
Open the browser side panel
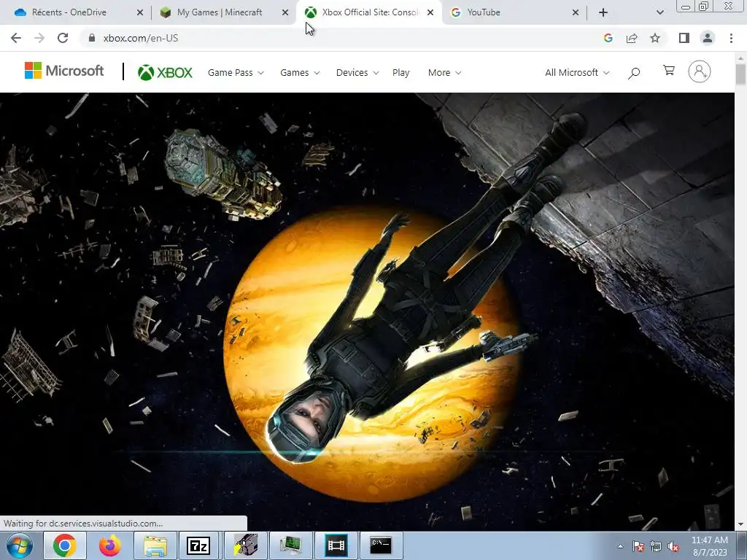click(684, 38)
